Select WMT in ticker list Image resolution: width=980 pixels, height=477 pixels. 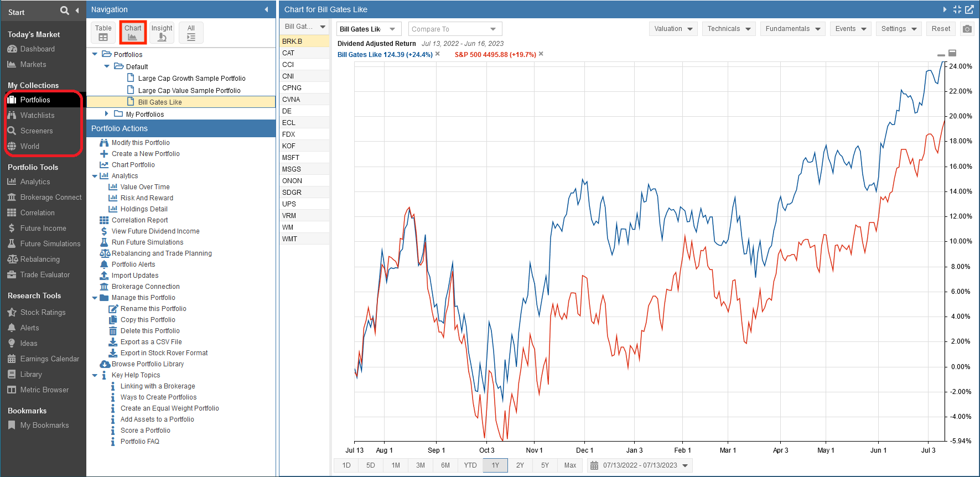pyautogui.click(x=304, y=239)
